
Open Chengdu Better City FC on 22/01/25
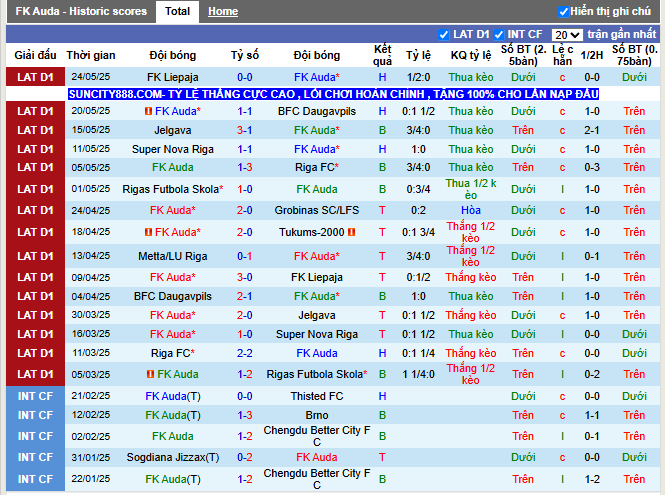point(317,479)
